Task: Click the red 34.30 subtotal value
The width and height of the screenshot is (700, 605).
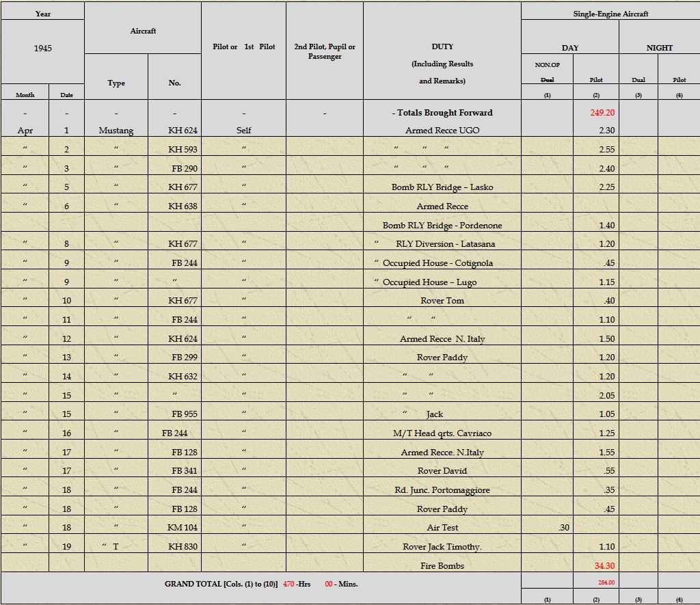Action: point(604,566)
